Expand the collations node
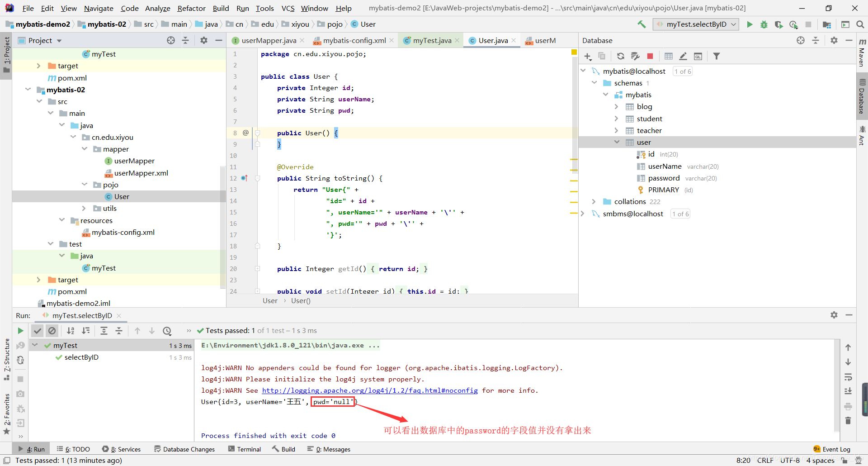The height and width of the screenshot is (466, 868). 594,201
